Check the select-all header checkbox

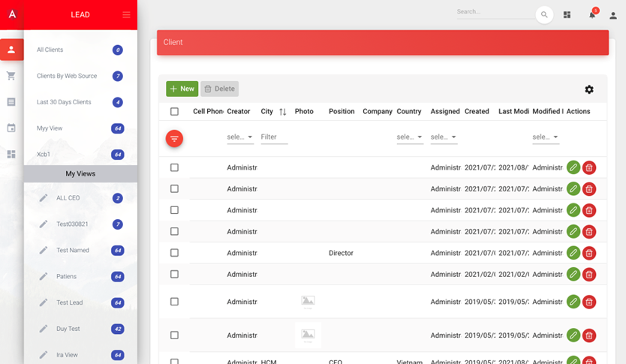pyautogui.click(x=174, y=112)
